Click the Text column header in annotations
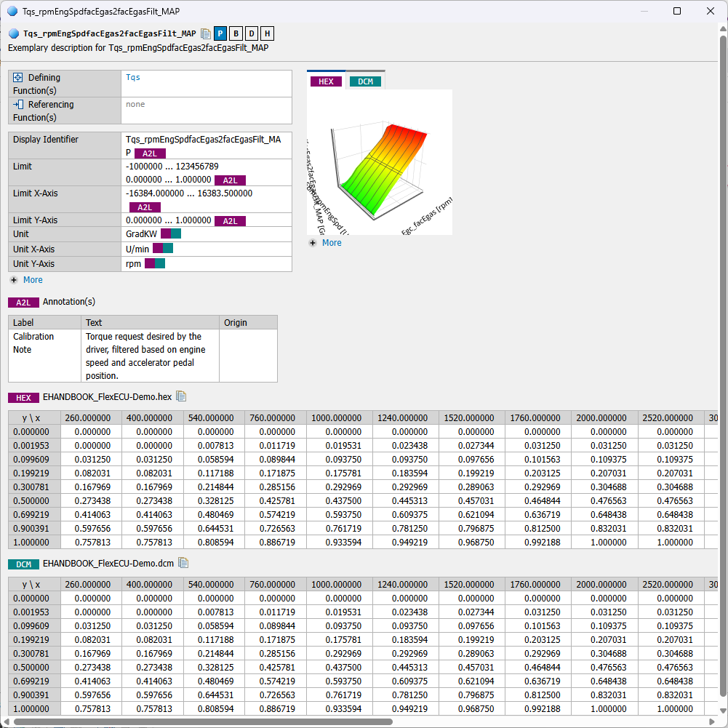The image size is (728, 728). (150, 322)
